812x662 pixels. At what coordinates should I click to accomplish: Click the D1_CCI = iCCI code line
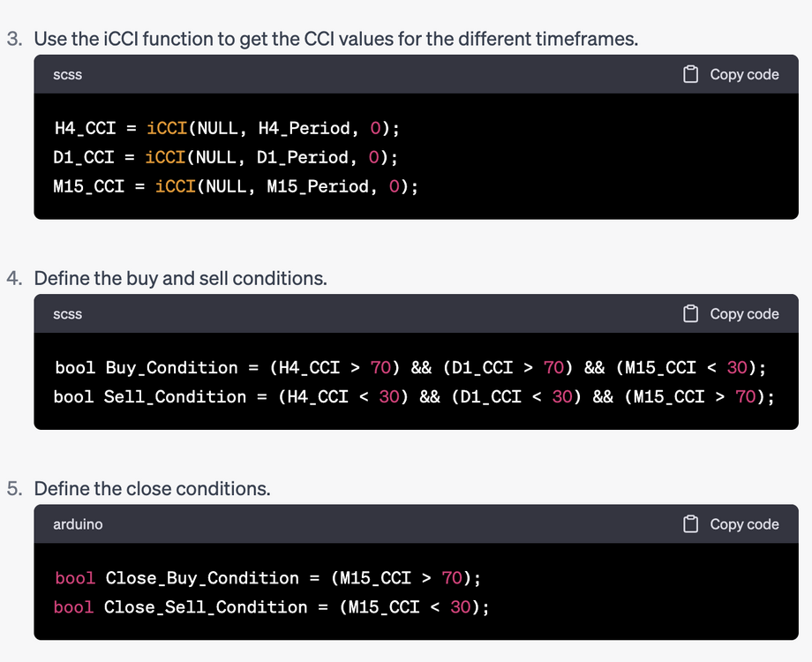tap(225, 157)
